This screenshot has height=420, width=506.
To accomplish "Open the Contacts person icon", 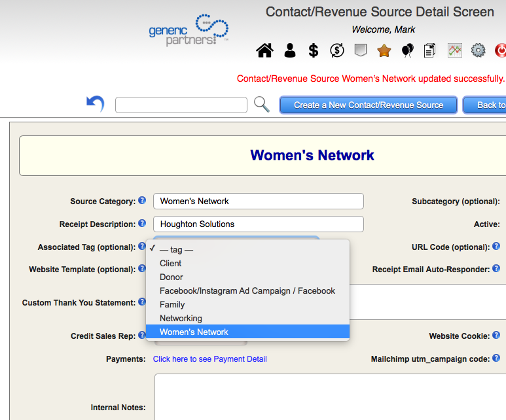I will pyautogui.click(x=290, y=50).
